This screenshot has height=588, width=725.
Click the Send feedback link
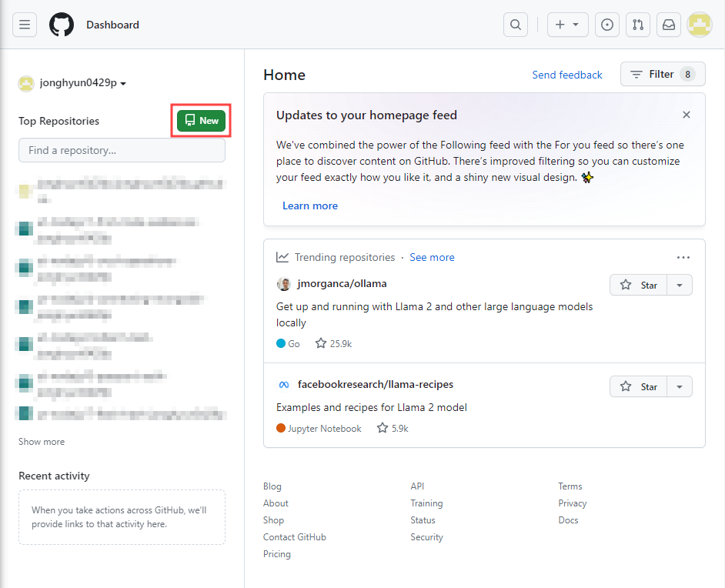click(567, 75)
